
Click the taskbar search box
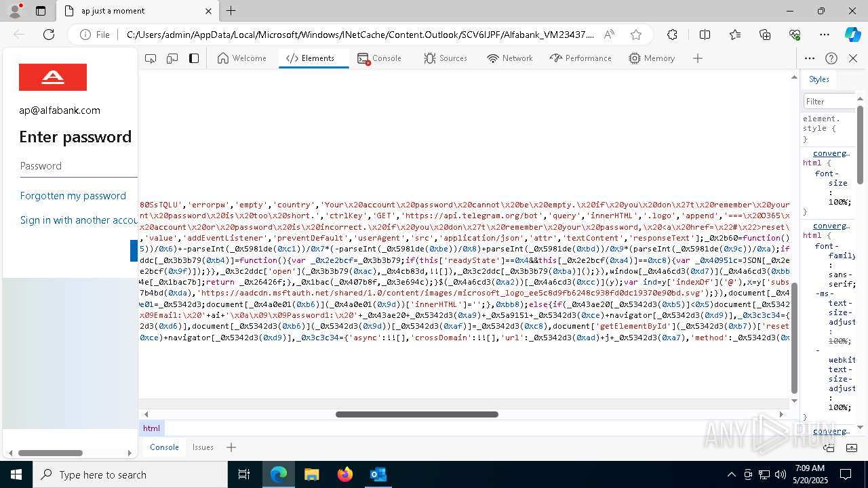(131, 474)
